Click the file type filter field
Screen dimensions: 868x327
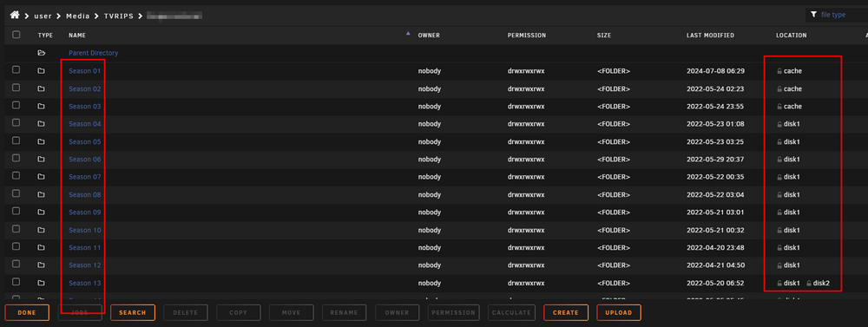(837, 15)
